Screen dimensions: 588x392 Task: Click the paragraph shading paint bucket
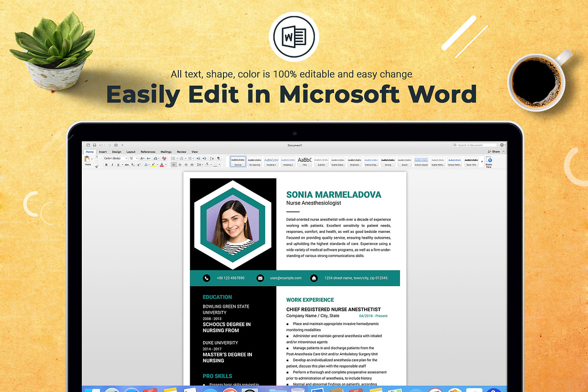coord(207,165)
